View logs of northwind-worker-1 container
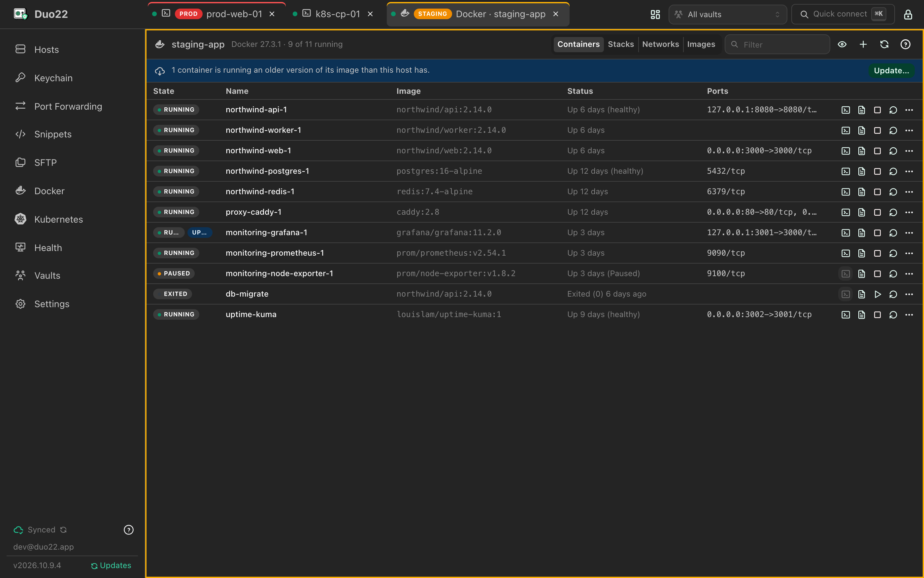This screenshot has height=578, width=924. pos(861,131)
